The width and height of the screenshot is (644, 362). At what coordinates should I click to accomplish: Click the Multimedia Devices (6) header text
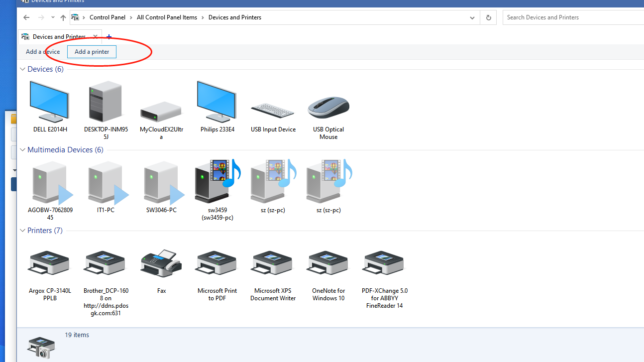(65, 150)
